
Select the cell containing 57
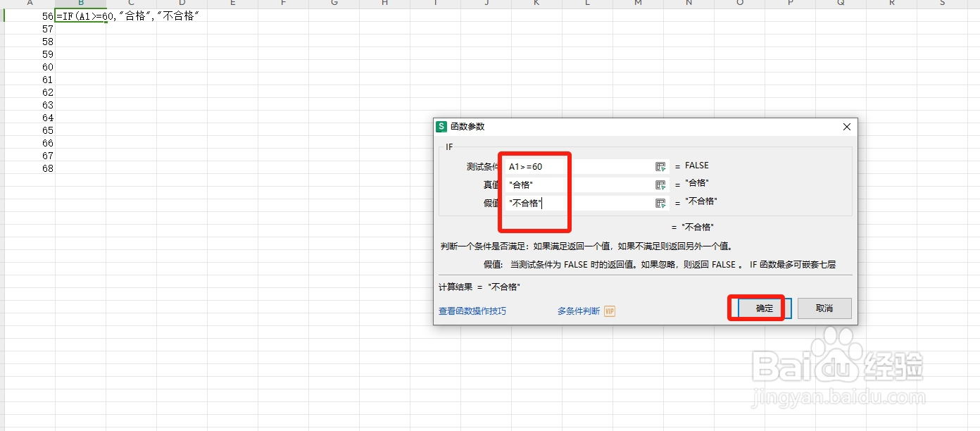click(30, 29)
